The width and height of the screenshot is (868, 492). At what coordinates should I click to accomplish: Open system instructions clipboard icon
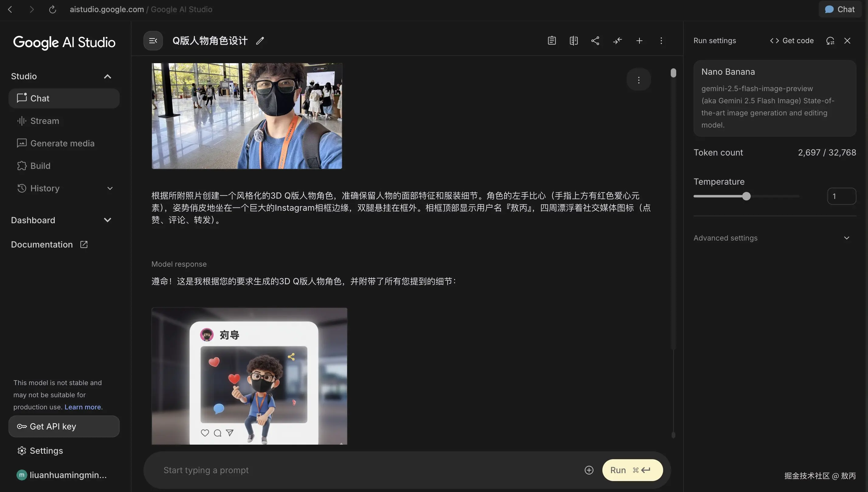pos(552,41)
